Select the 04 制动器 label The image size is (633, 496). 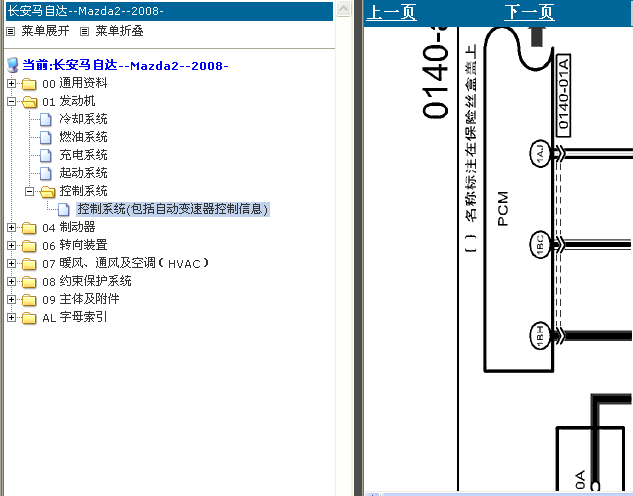(x=69, y=227)
